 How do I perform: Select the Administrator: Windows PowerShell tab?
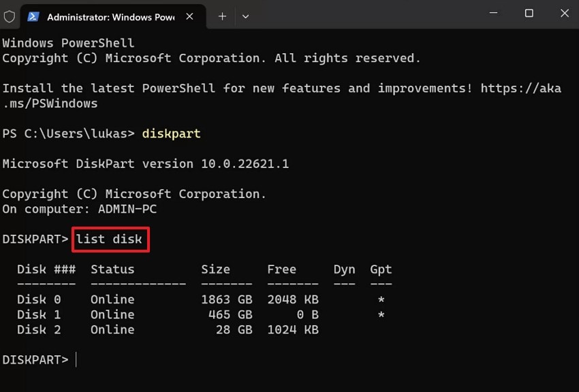[x=106, y=16]
